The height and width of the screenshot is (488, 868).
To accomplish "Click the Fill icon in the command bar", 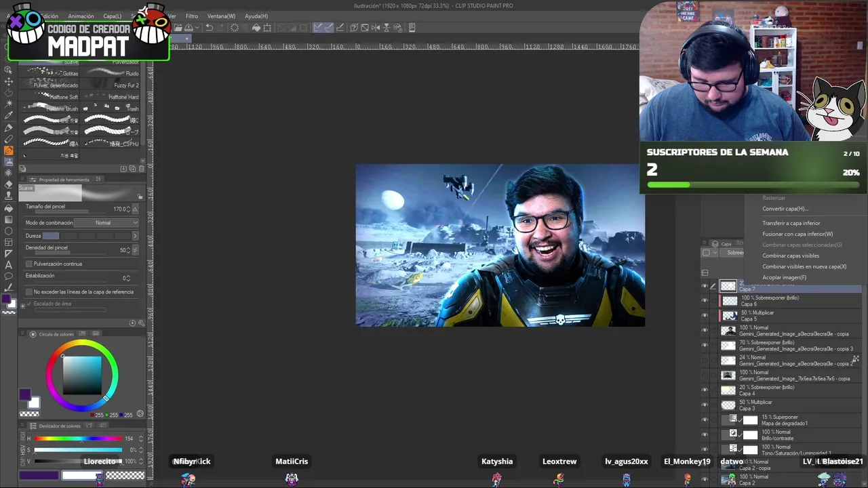I will tap(256, 28).
